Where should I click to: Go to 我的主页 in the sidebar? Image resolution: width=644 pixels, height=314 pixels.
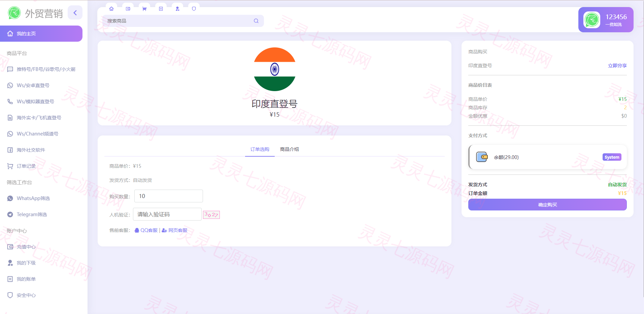pyautogui.click(x=41, y=34)
